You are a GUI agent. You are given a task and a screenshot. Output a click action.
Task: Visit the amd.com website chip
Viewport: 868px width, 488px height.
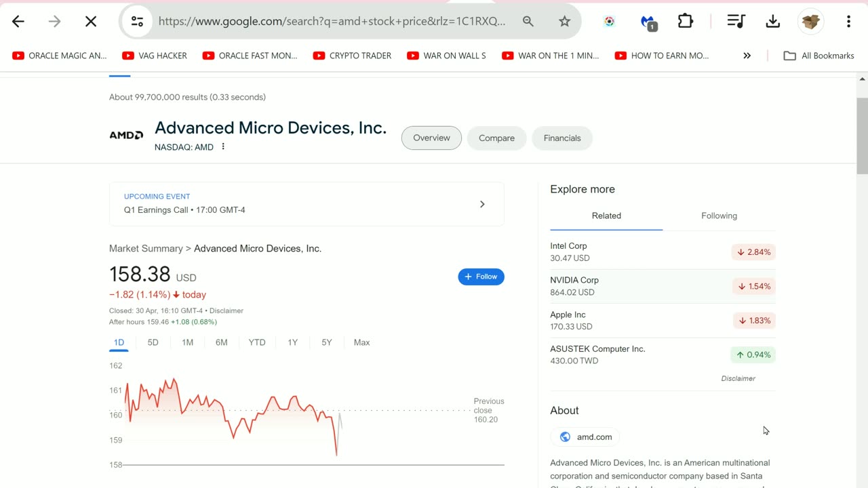[586, 437]
